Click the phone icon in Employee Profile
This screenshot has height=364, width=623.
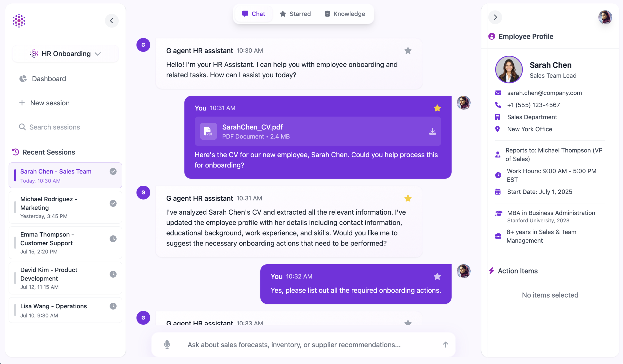point(498,105)
